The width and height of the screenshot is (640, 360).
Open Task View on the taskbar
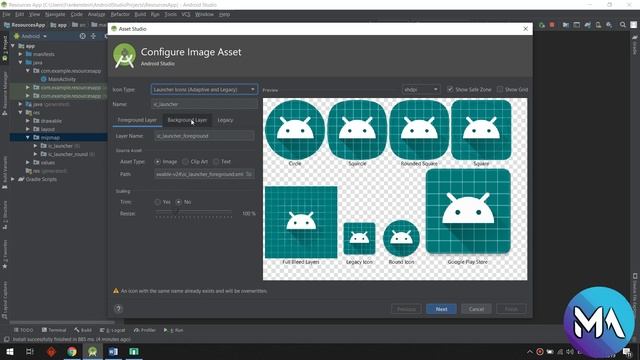pyautogui.click(x=30, y=351)
